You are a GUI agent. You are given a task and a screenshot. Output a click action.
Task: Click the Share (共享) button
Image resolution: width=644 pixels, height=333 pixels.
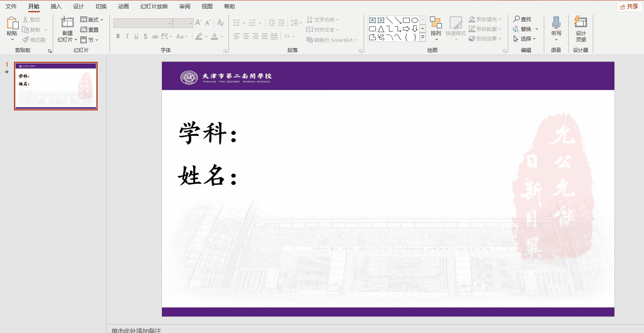point(630,6)
